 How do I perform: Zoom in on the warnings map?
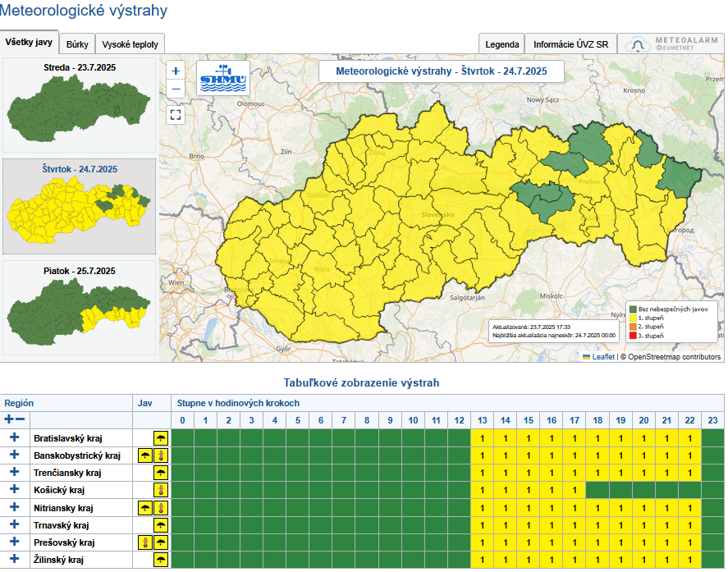pyautogui.click(x=176, y=71)
